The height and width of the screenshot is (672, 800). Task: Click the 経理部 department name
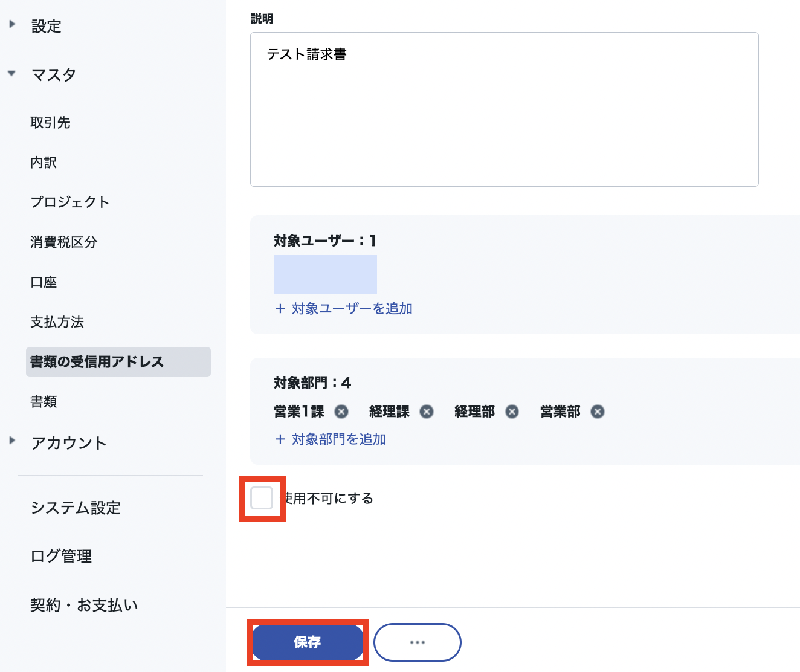[x=474, y=412]
